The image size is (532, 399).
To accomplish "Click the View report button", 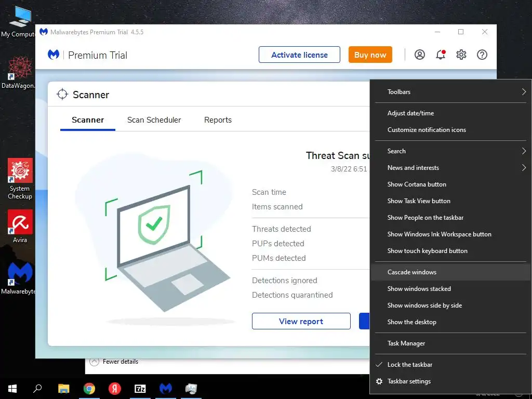I will [x=301, y=321].
